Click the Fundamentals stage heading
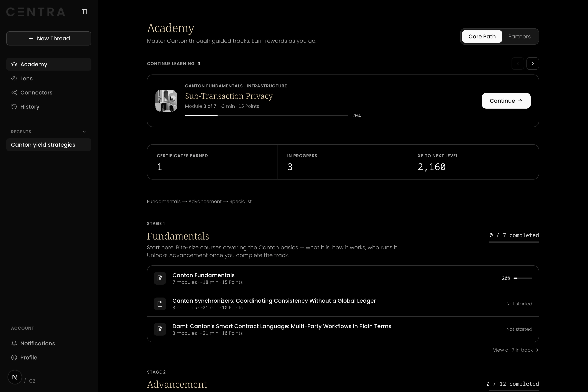 (x=178, y=236)
